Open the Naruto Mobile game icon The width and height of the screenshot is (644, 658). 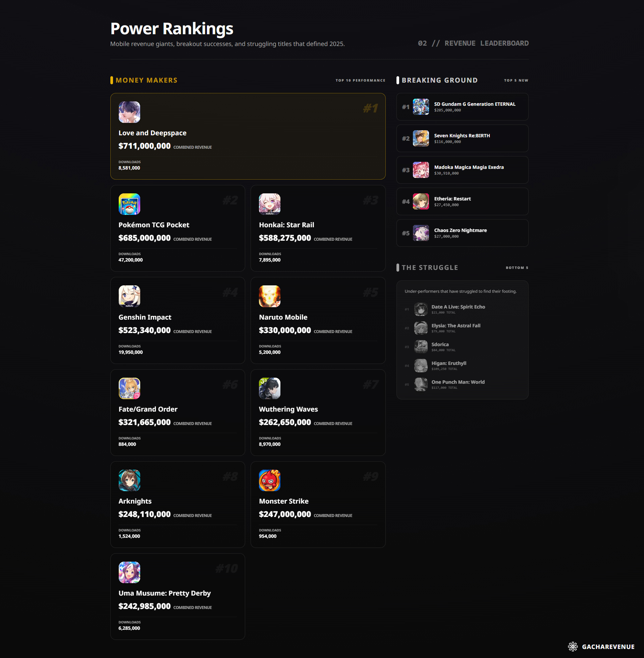coord(269,296)
